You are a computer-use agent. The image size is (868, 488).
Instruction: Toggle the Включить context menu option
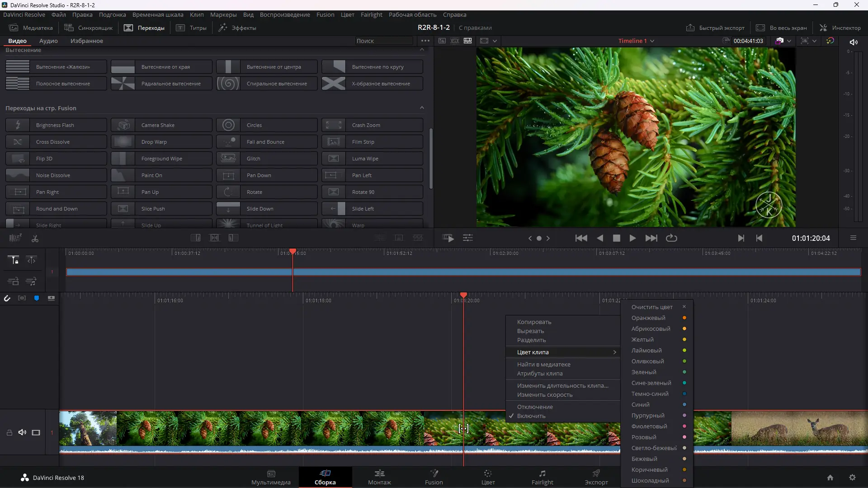tap(531, 416)
